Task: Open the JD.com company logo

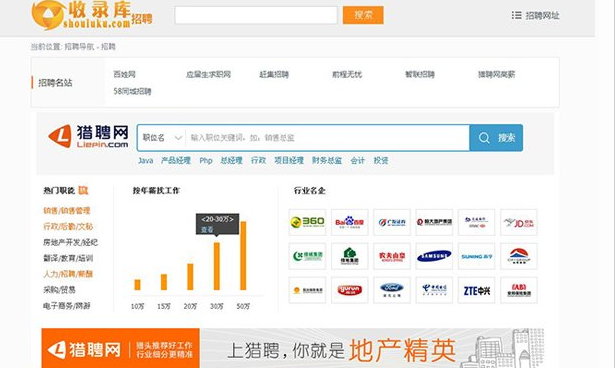Action: (519, 222)
